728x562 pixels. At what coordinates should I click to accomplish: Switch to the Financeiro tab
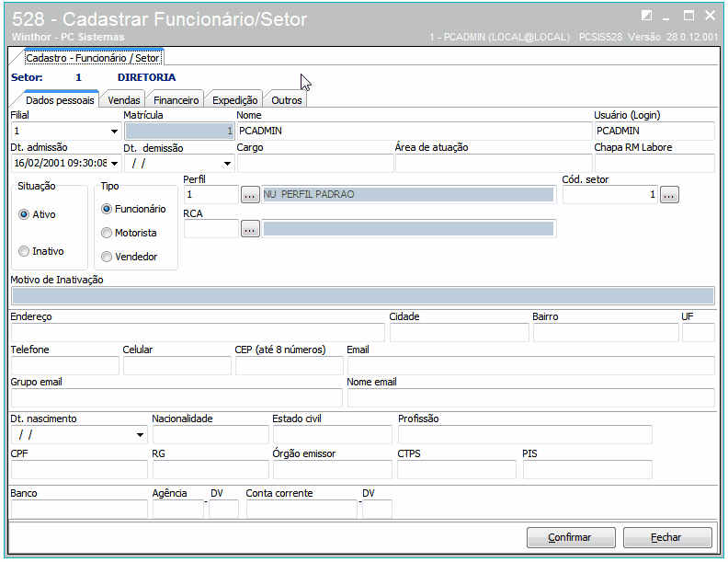point(176,100)
